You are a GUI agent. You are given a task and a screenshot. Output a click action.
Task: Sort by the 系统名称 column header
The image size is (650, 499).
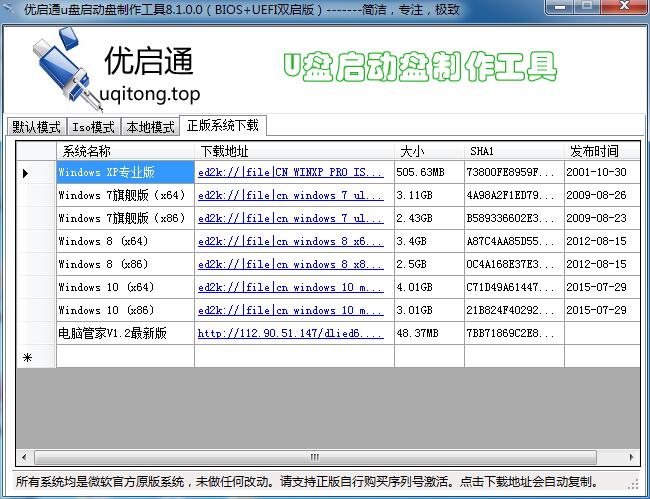tap(125, 151)
